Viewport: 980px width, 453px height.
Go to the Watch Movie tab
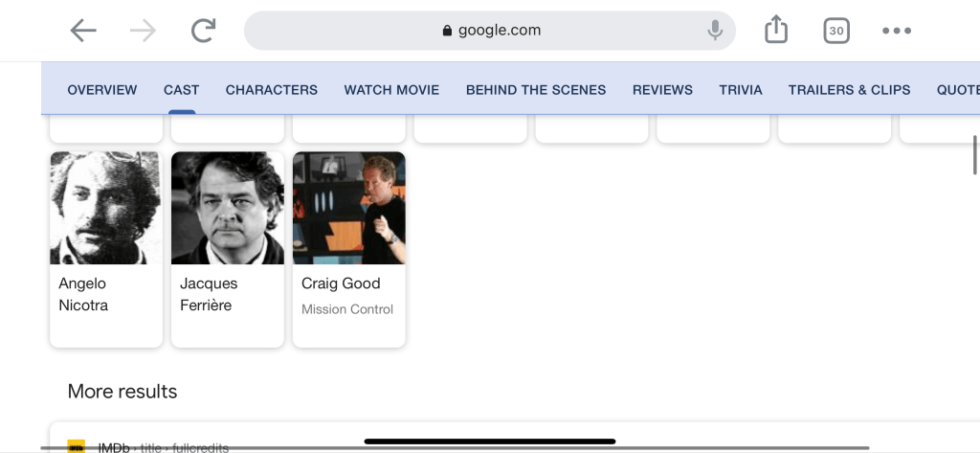click(391, 90)
